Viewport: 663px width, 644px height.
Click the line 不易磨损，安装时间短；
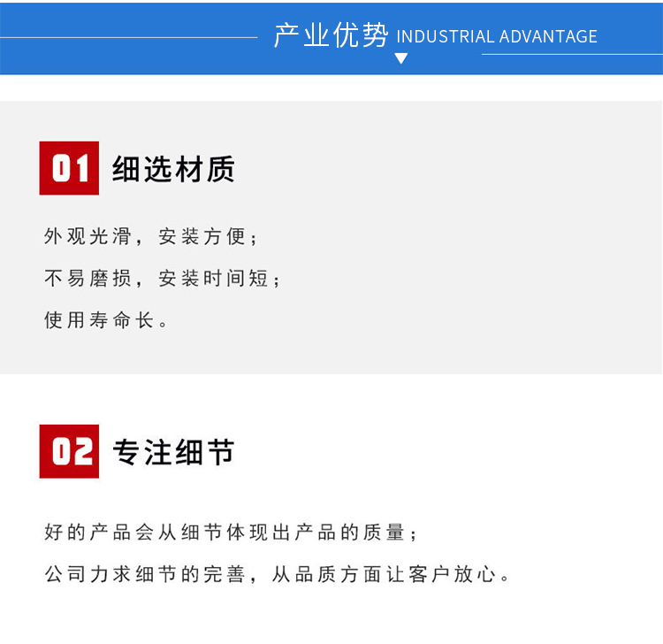pyautogui.click(x=163, y=279)
